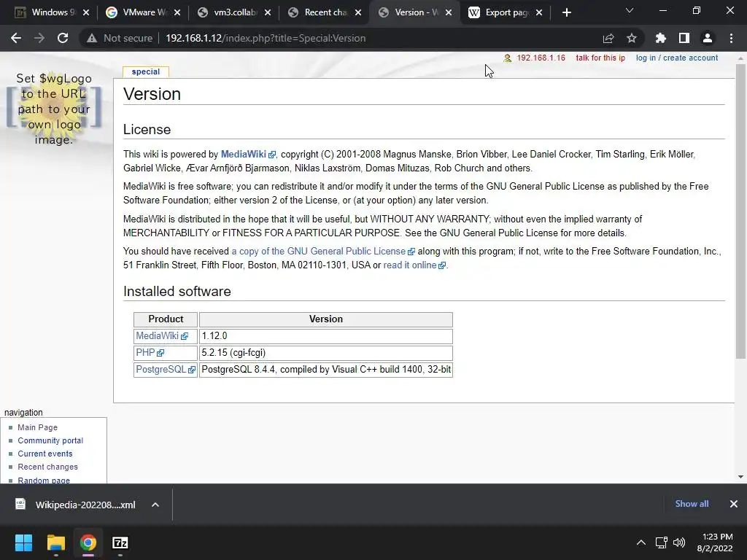Go to Main Page in navigation

[x=38, y=427]
